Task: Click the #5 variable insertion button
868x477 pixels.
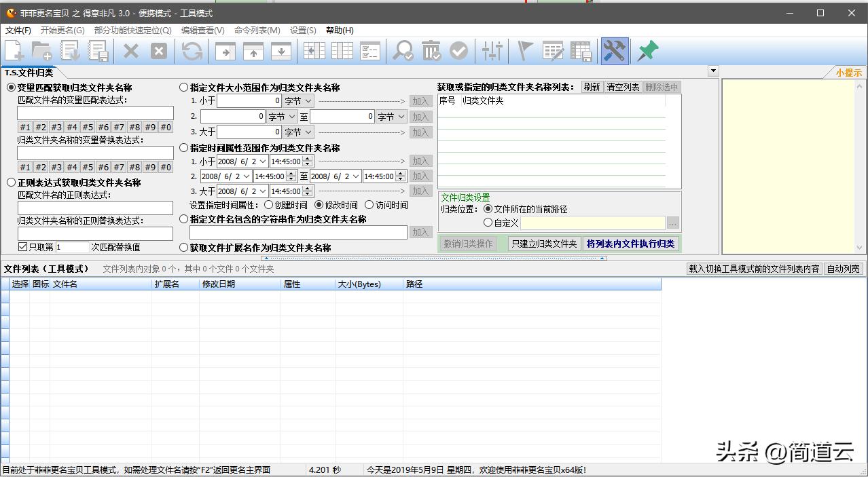Action: tap(87, 126)
